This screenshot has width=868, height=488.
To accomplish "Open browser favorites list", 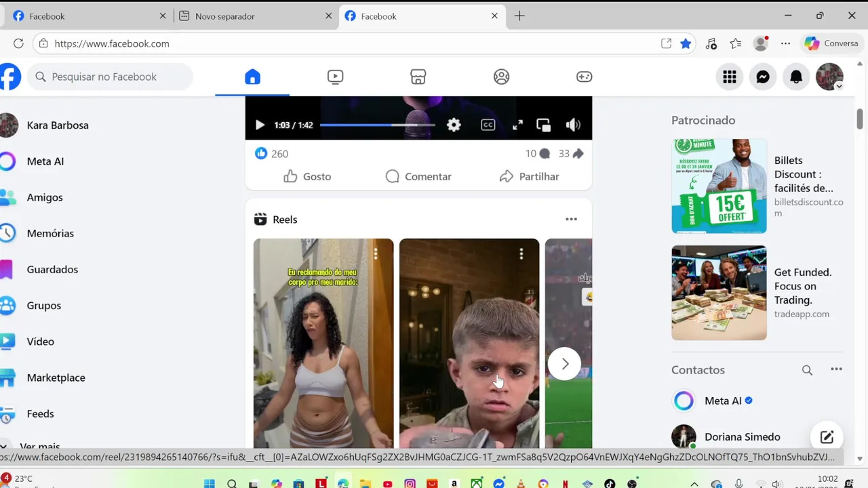I will point(736,43).
